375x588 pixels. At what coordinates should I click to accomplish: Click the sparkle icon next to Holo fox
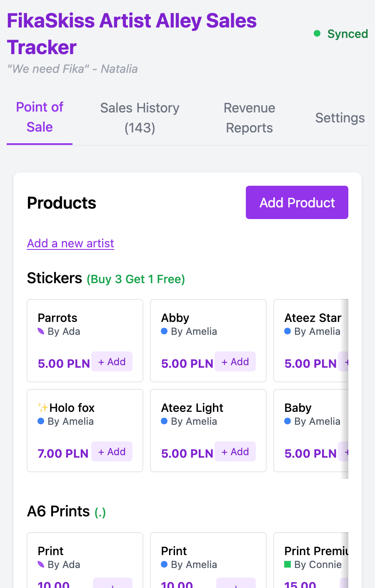[x=42, y=407]
